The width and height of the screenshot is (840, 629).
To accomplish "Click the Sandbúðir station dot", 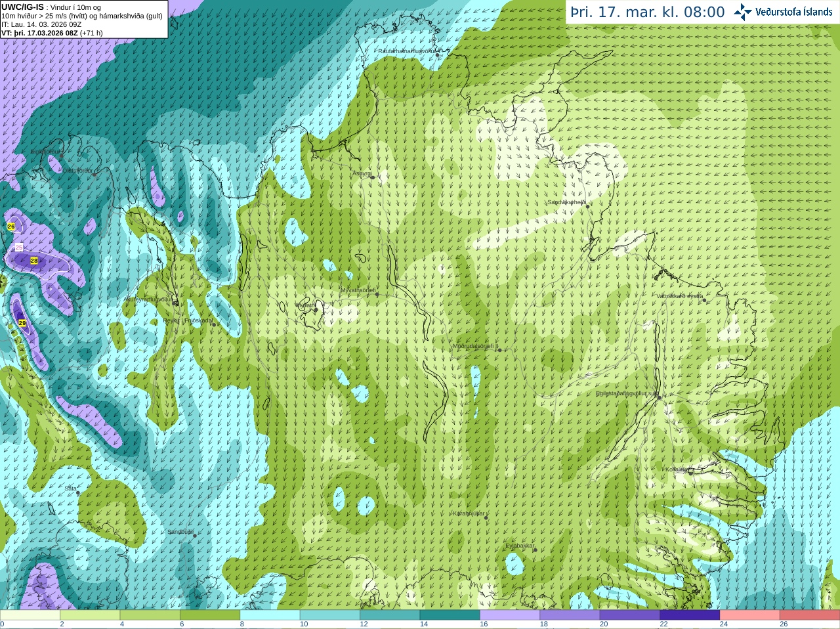I will click(194, 536).
